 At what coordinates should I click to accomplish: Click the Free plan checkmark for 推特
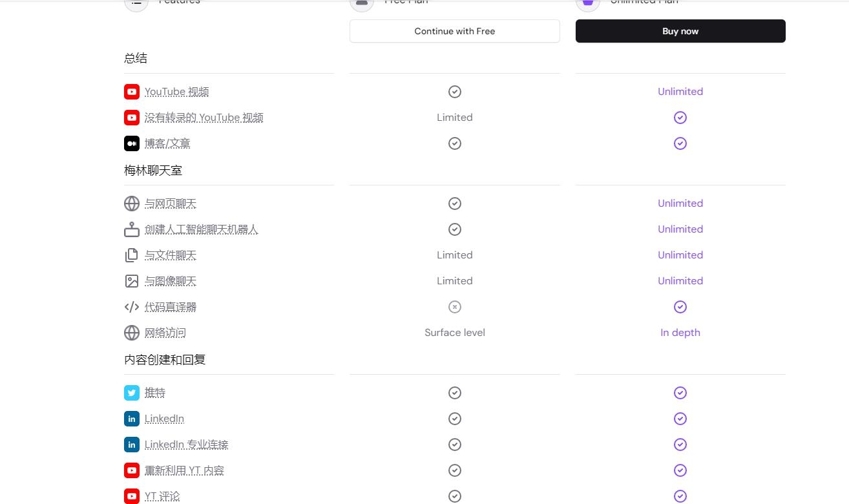tap(455, 393)
